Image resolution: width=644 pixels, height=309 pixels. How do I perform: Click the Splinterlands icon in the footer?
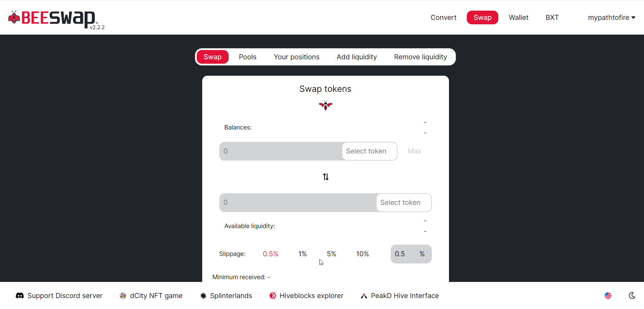coord(203,296)
